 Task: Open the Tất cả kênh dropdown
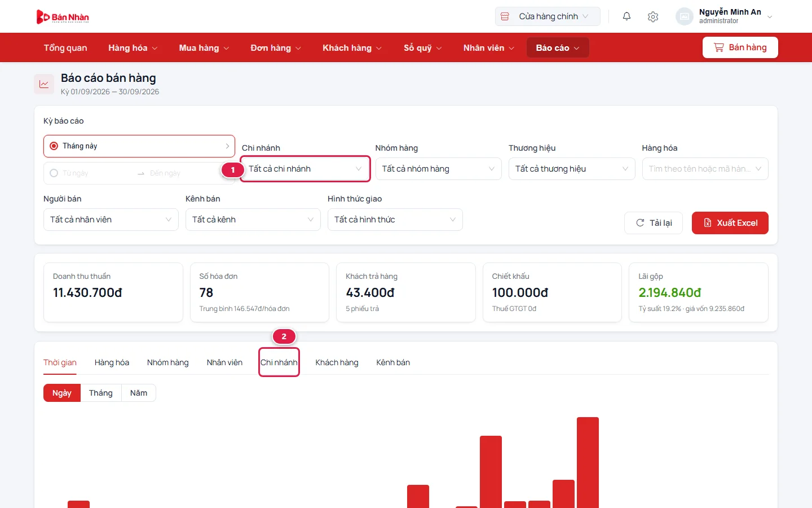[253, 220]
